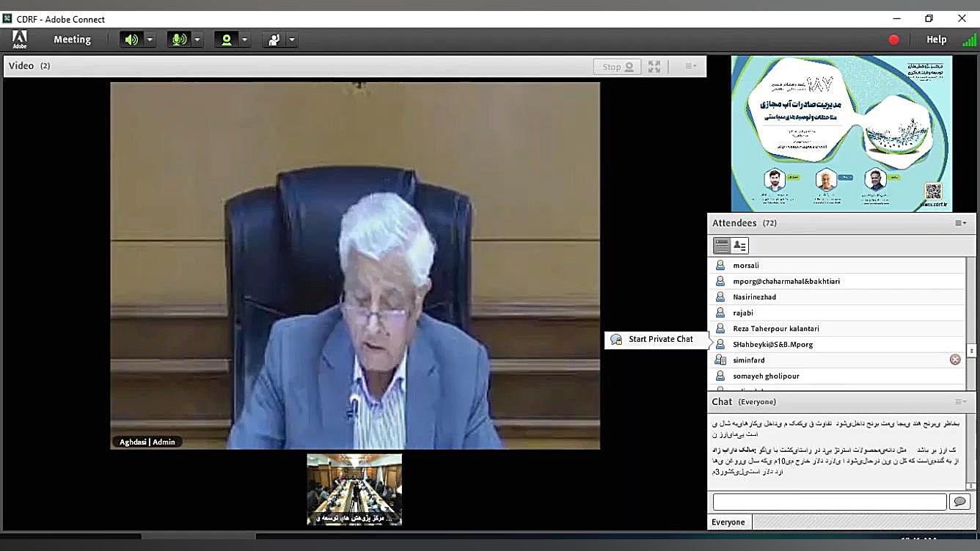Image resolution: width=980 pixels, height=551 pixels.
Task: Open the Video pod options menu
Action: [690, 66]
